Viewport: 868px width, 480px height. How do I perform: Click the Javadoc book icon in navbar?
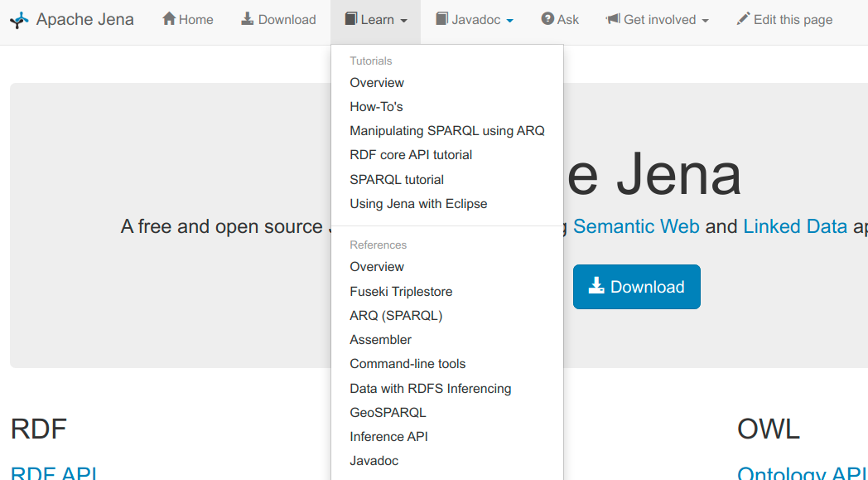[441, 19]
